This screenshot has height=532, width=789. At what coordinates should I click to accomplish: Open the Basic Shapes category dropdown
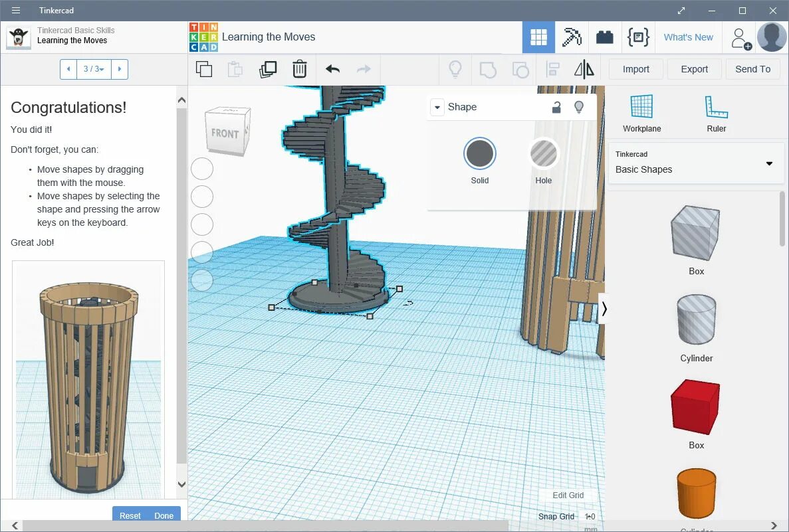697,163
